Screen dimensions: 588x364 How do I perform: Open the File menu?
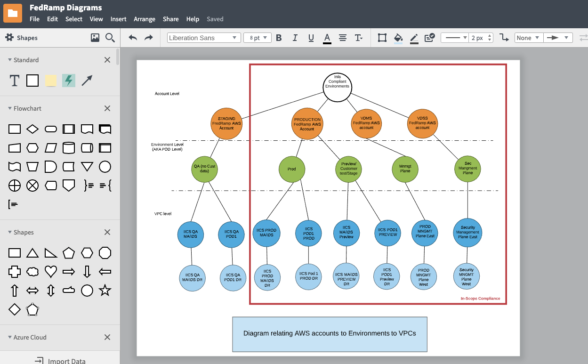coord(34,19)
